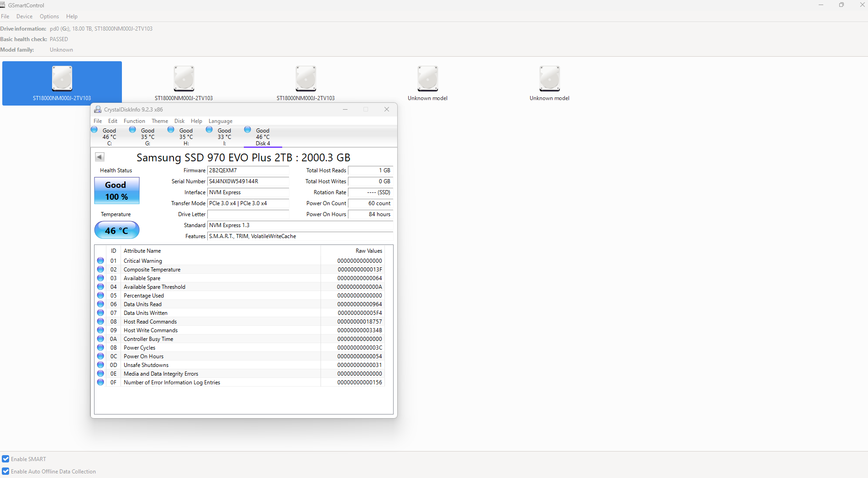868x478 pixels.
Task: Select the Available Spare Threshold row
Action: 240,287
